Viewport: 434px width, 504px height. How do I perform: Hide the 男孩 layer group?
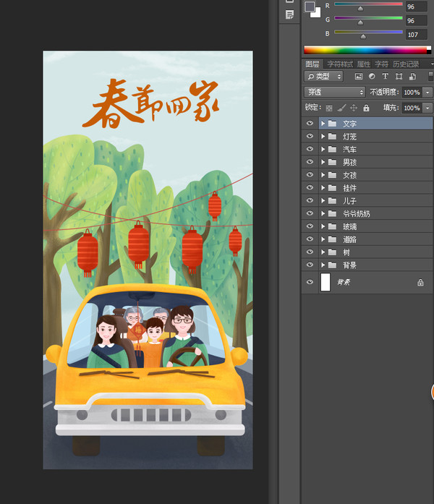(x=310, y=162)
